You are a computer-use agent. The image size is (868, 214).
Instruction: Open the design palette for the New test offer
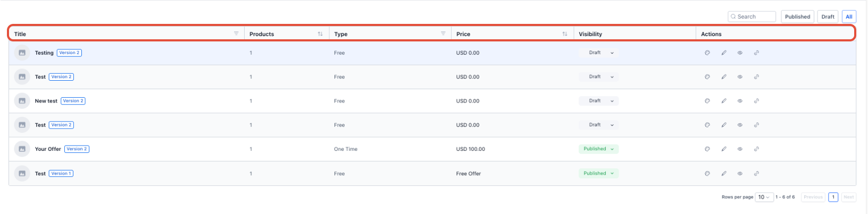coord(707,101)
